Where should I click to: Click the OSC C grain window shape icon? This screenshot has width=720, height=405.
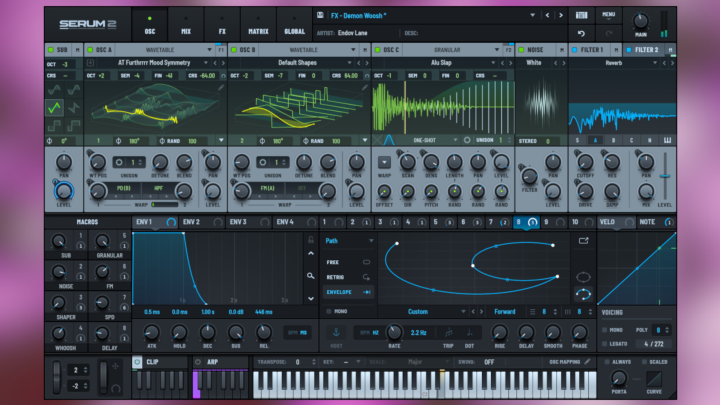coord(389,140)
